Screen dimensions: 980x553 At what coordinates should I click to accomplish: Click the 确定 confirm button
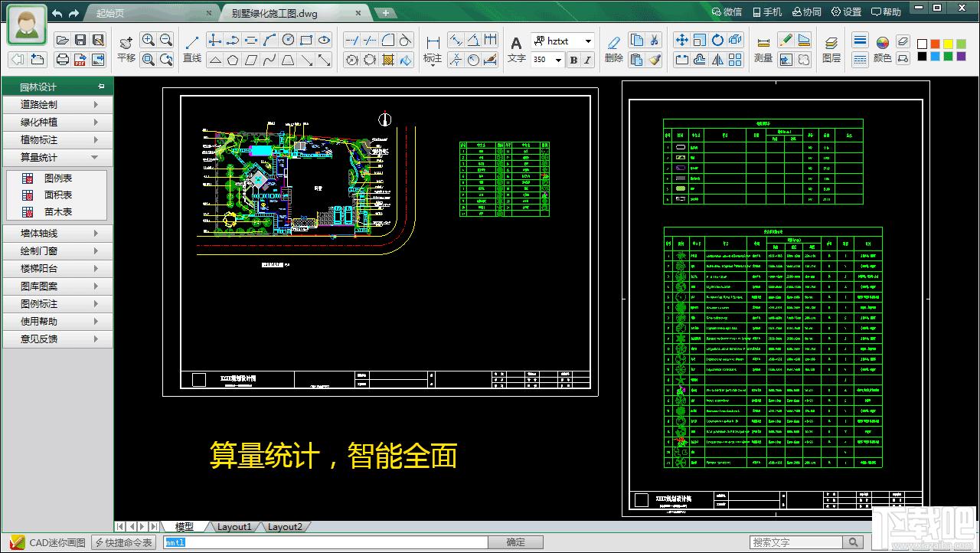[516, 542]
